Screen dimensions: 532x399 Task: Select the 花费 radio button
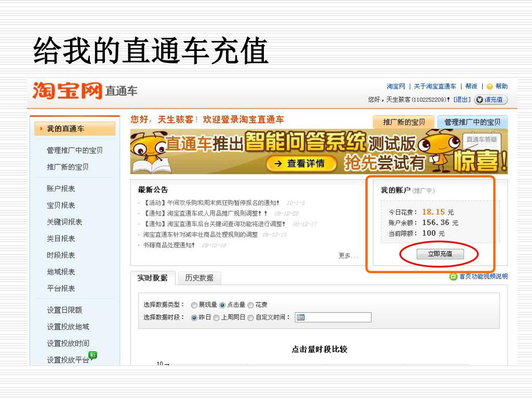tap(250, 305)
